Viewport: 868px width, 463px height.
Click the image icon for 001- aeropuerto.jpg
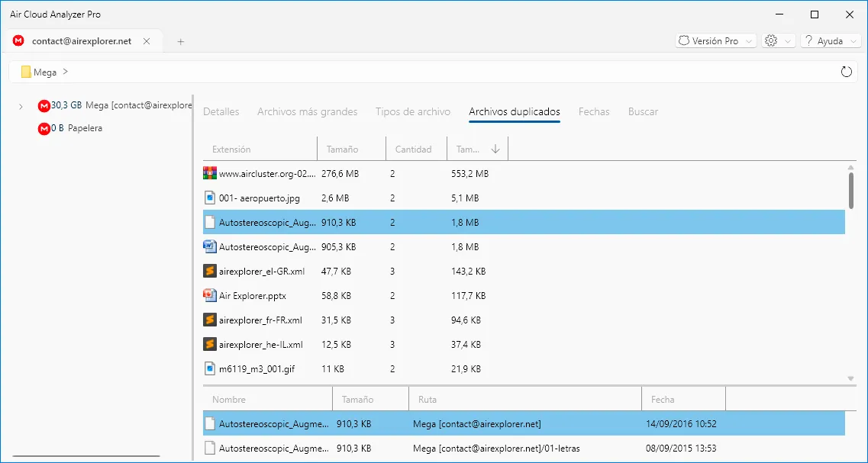click(x=209, y=198)
